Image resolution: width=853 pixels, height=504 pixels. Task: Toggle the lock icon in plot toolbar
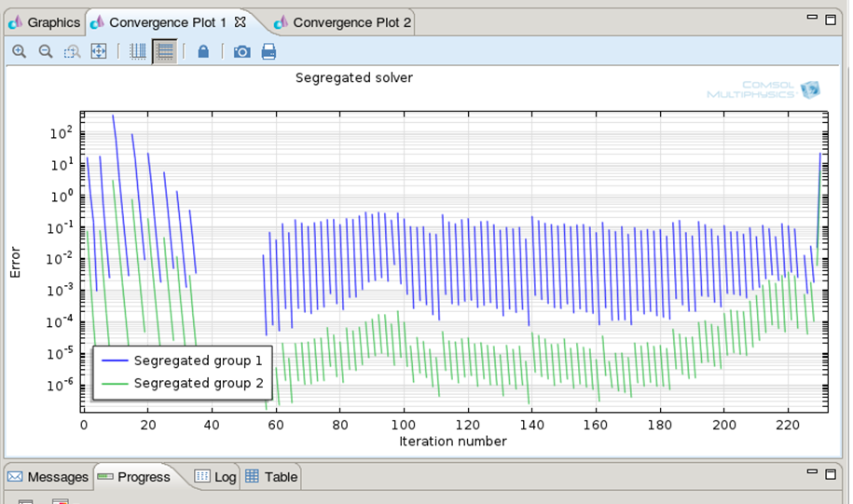pyautogui.click(x=203, y=52)
